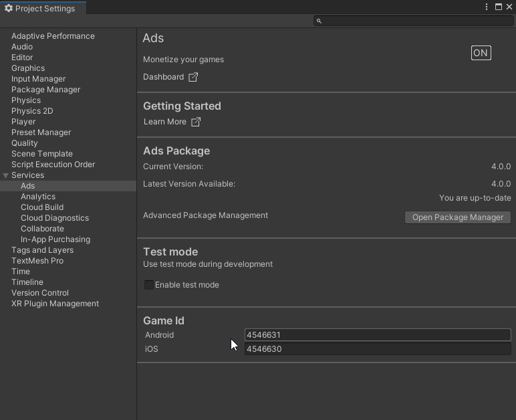Select Physics 2D settings

[32, 111]
